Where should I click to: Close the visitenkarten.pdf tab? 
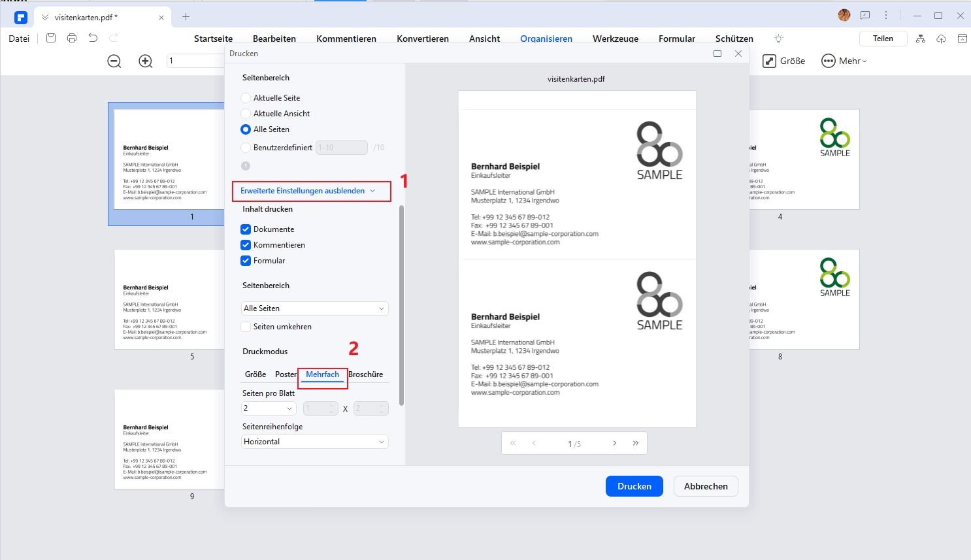[161, 18]
